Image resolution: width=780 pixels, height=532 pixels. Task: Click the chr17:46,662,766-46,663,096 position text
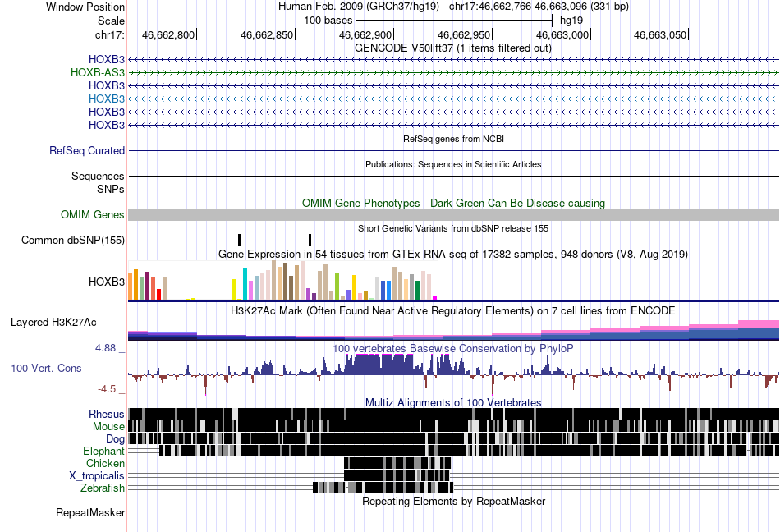point(539,7)
